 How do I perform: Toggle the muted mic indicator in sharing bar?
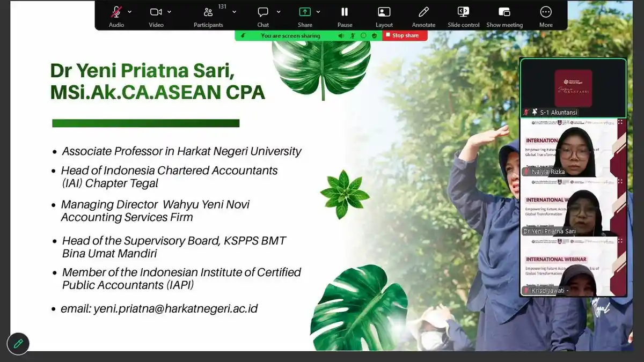coord(353,35)
